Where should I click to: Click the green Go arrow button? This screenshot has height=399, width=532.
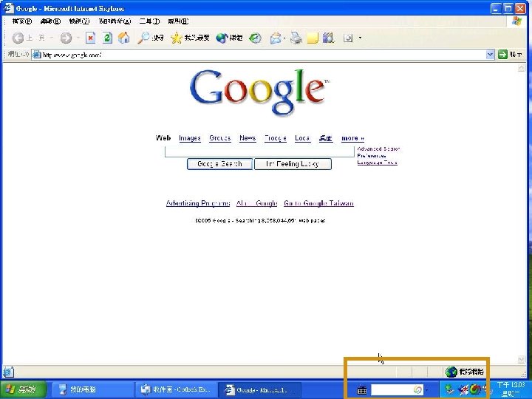(502, 54)
